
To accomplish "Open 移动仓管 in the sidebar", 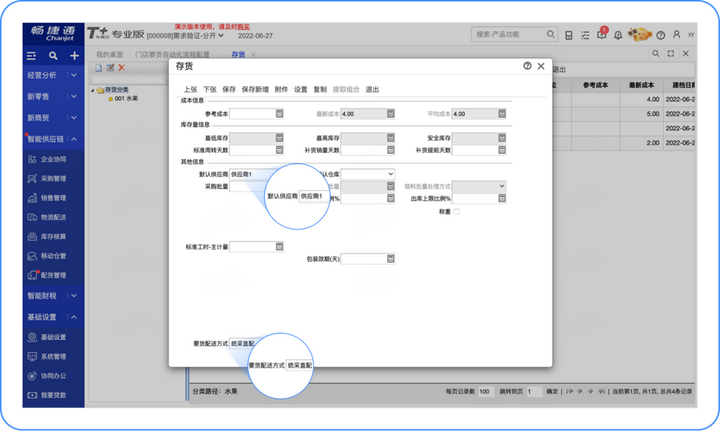I will point(53,256).
